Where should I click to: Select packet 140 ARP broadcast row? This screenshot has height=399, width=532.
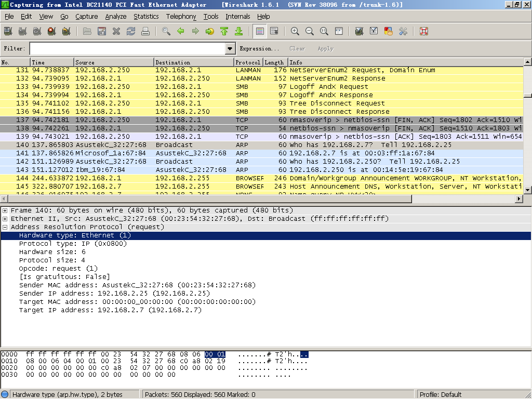pyautogui.click(x=261, y=145)
